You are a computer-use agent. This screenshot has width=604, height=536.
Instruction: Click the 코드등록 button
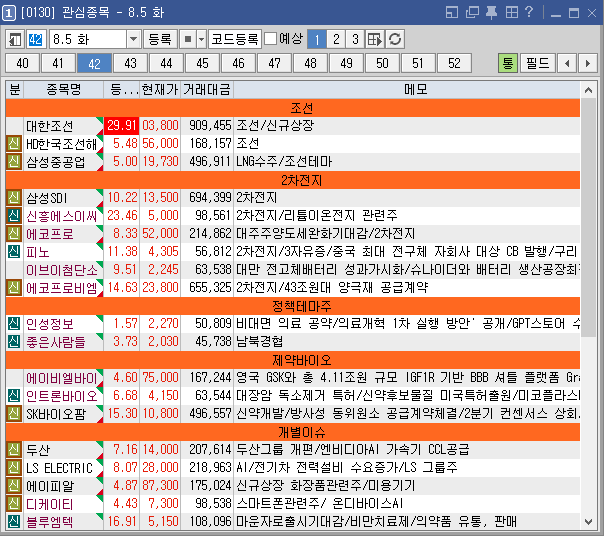point(235,39)
